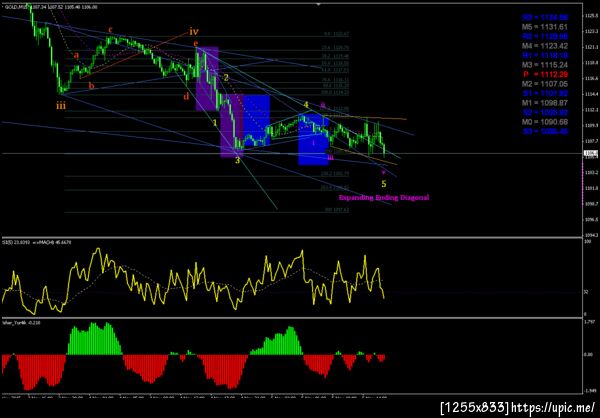Select the purple rectangle under label e
600x418 pixels.
tap(207, 78)
